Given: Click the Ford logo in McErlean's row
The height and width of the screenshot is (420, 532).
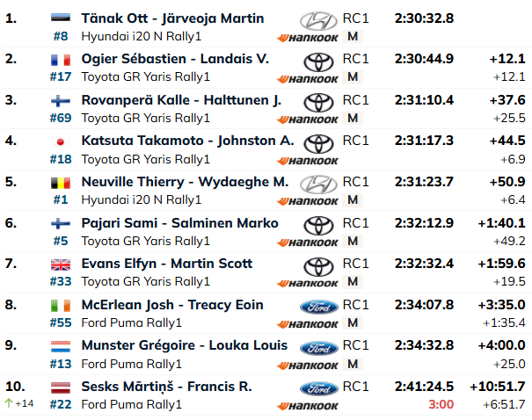Looking at the screenshot, I should click(x=319, y=307).
